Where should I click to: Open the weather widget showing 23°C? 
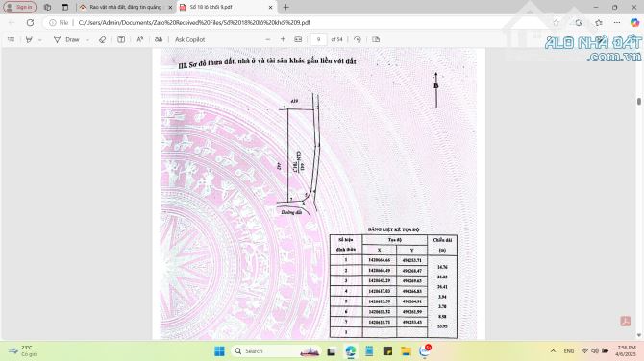(22, 350)
